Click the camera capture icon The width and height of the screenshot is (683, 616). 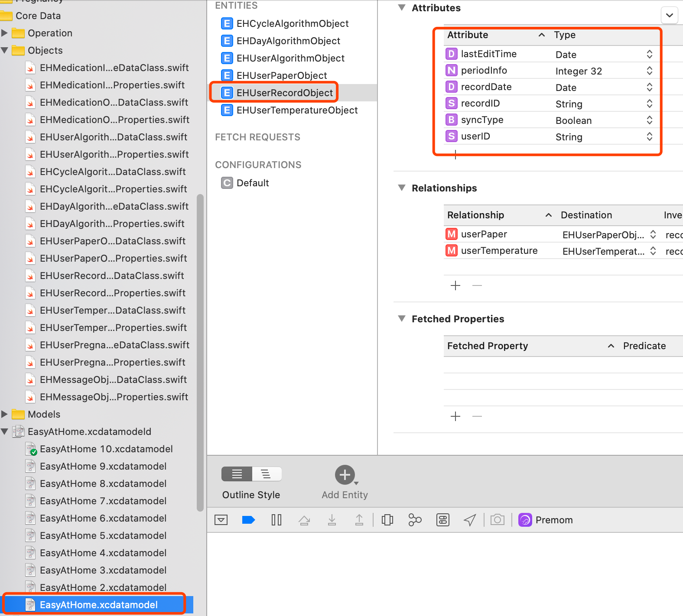498,519
